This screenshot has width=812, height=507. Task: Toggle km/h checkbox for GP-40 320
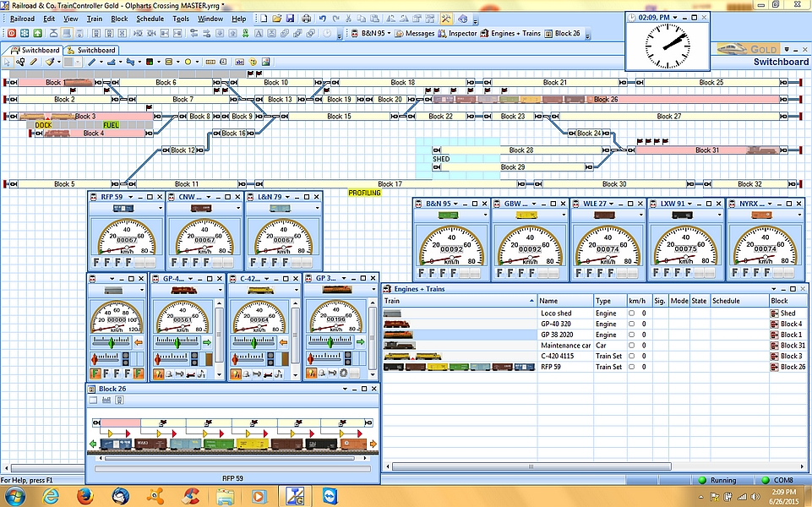[x=631, y=324]
